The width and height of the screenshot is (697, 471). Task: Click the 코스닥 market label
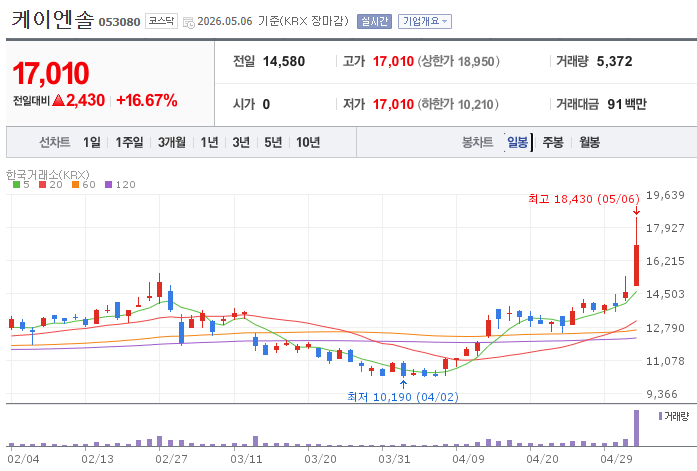point(161,21)
